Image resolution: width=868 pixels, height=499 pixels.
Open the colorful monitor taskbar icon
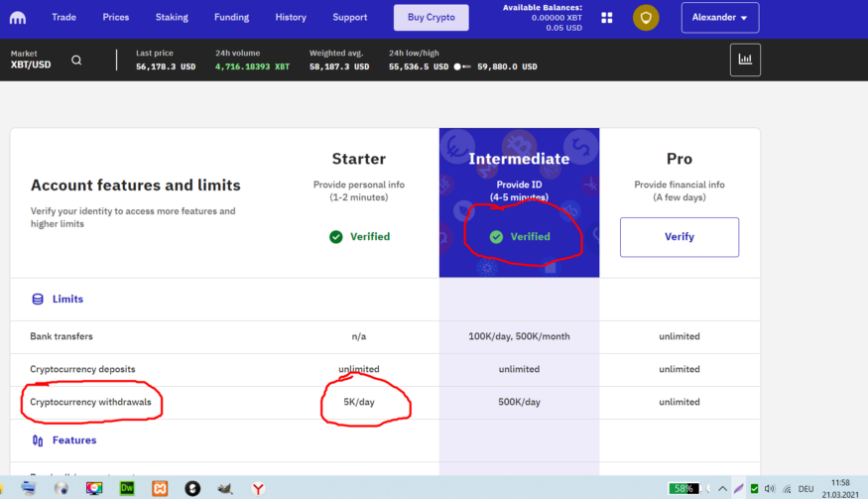tap(94, 488)
